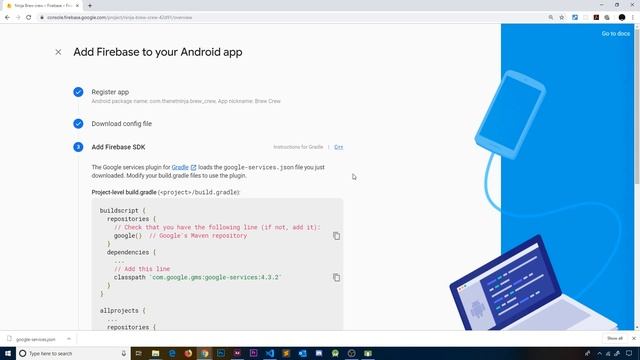Activate the taskbar microphone search
640x360 pixels.
pyautogui.click(x=124, y=353)
